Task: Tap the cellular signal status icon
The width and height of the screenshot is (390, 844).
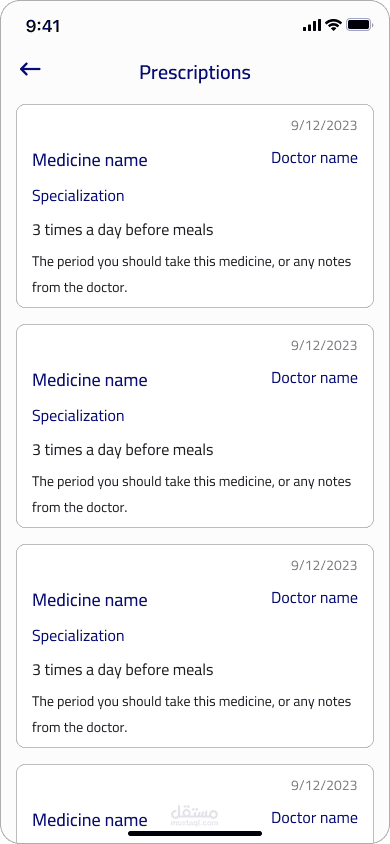Action: click(312, 25)
